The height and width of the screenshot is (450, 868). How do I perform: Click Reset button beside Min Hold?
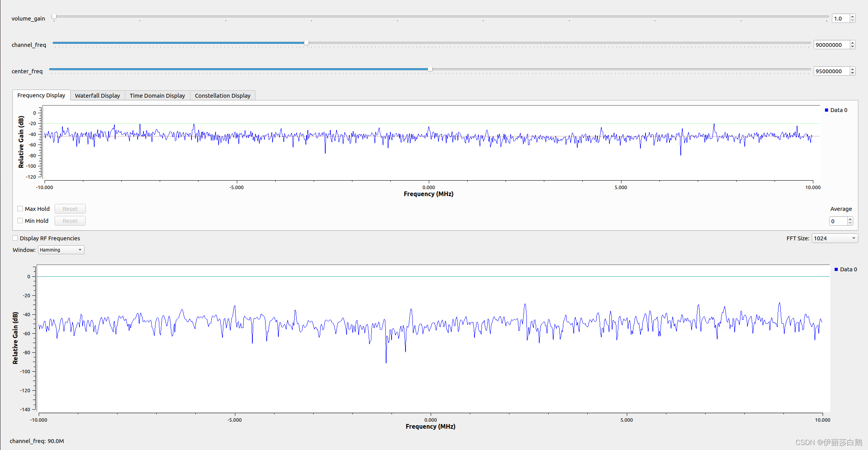click(70, 221)
